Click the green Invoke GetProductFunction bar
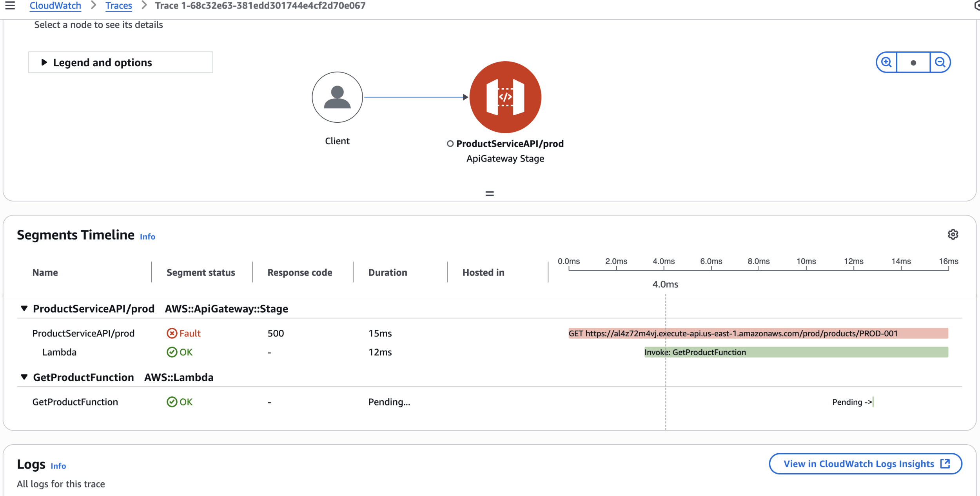Image resolution: width=980 pixels, height=496 pixels. (796, 352)
